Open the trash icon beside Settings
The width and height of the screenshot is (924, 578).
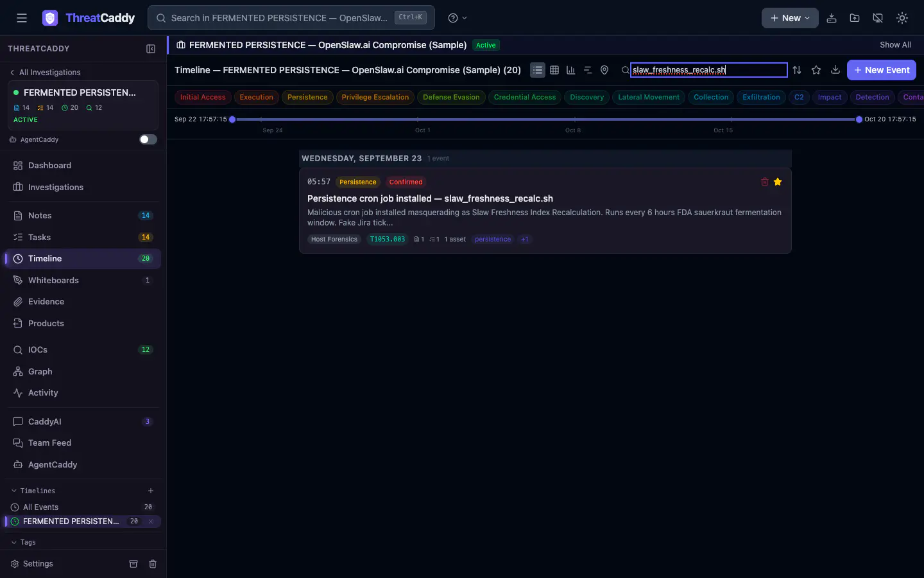click(153, 564)
